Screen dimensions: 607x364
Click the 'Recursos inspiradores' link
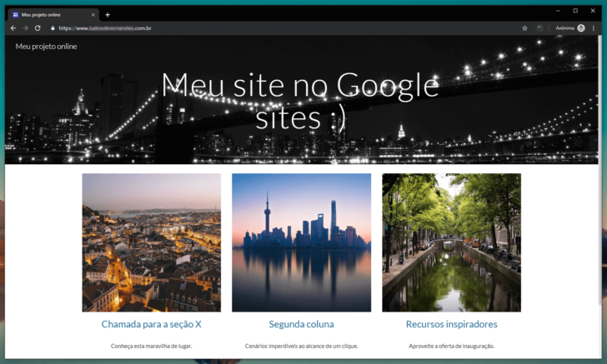tap(451, 324)
